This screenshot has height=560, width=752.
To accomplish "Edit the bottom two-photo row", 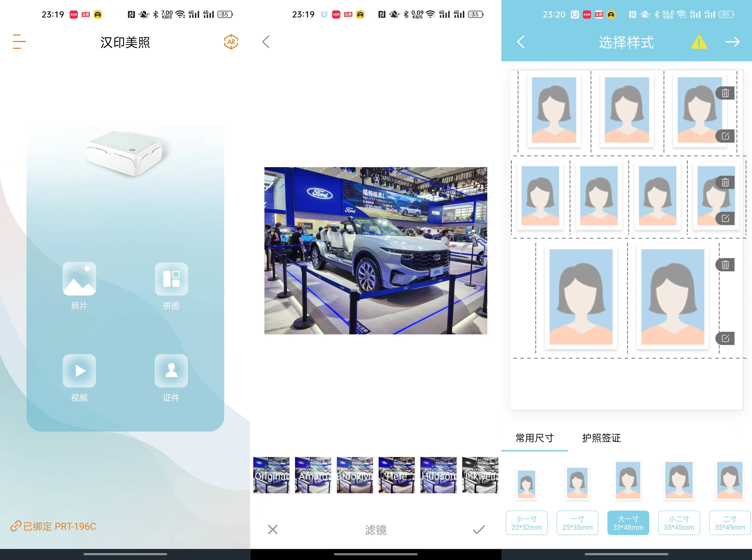I will [x=725, y=338].
